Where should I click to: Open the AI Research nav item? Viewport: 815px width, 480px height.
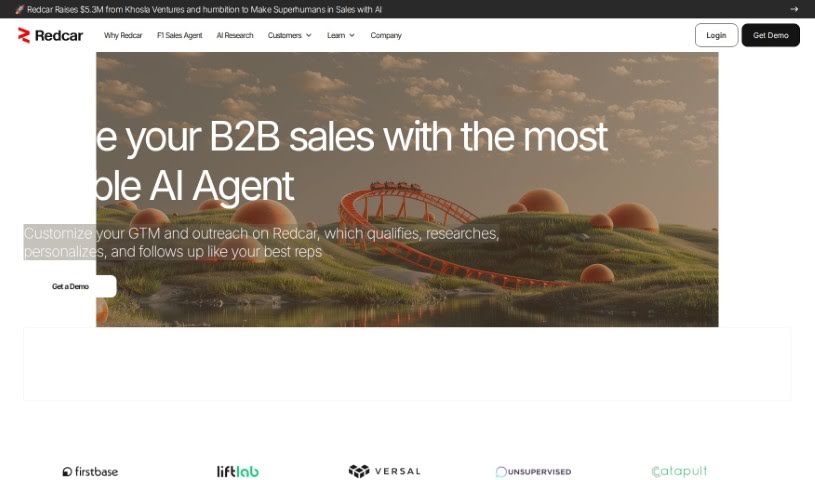[x=234, y=35]
